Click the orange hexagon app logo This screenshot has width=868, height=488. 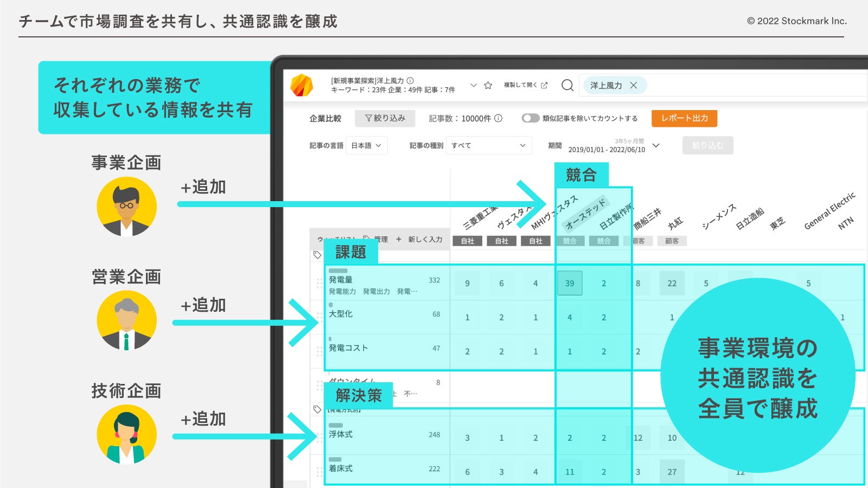pos(302,85)
